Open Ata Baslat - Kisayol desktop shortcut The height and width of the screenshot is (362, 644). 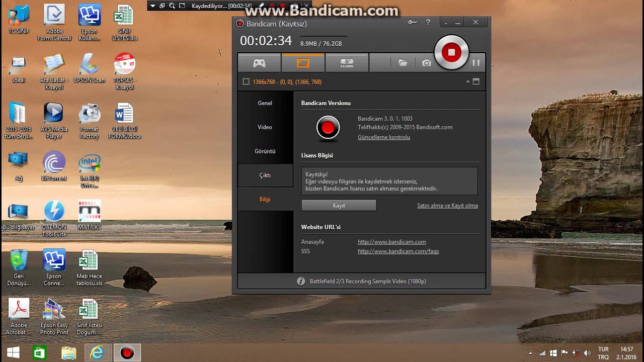[54, 71]
